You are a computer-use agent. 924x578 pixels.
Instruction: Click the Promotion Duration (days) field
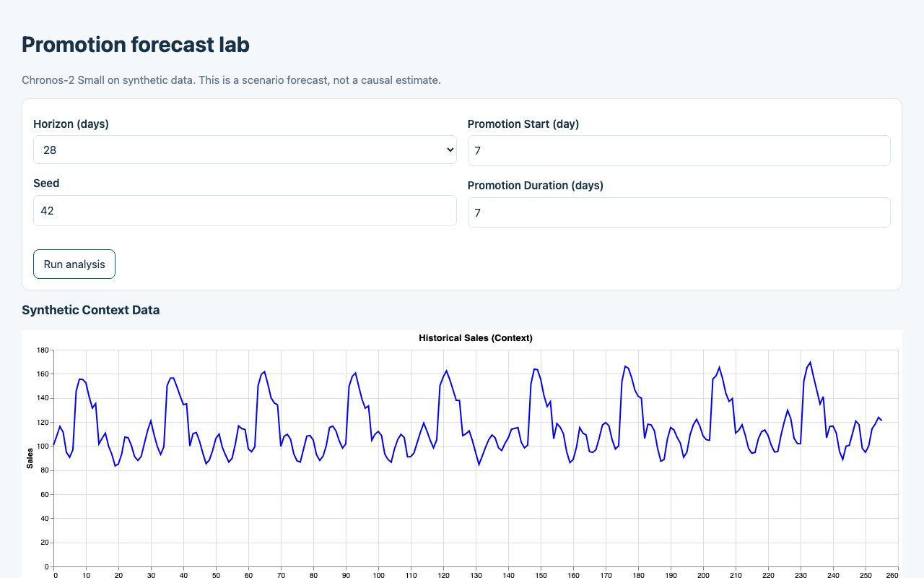point(679,212)
